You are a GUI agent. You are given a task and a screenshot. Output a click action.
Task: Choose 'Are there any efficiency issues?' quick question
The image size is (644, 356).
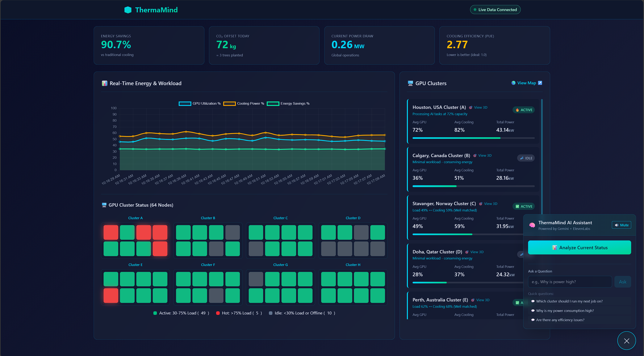pyautogui.click(x=560, y=320)
